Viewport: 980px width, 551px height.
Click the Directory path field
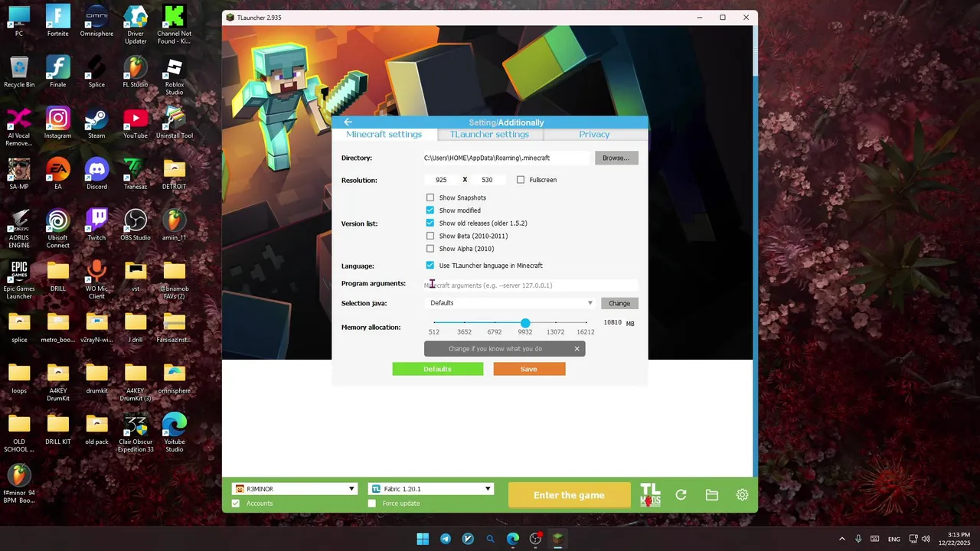(507, 158)
